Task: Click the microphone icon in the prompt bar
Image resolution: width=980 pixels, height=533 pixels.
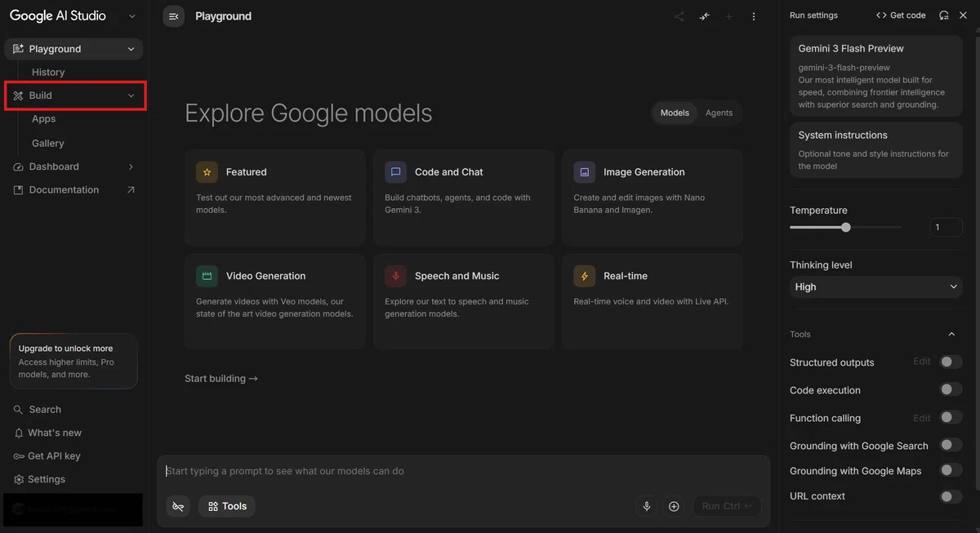Action: tap(647, 506)
